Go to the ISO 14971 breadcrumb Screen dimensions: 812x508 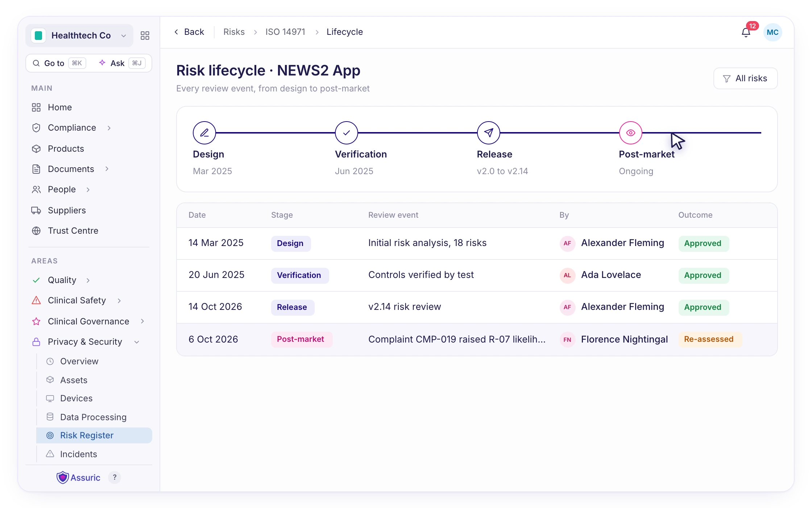click(285, 32)
